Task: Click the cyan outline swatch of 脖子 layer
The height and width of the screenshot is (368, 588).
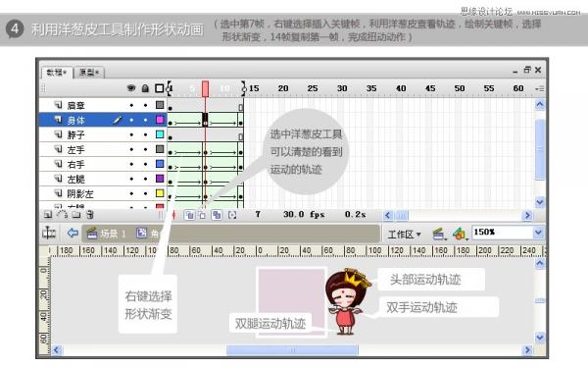Action: pos(160,134)
